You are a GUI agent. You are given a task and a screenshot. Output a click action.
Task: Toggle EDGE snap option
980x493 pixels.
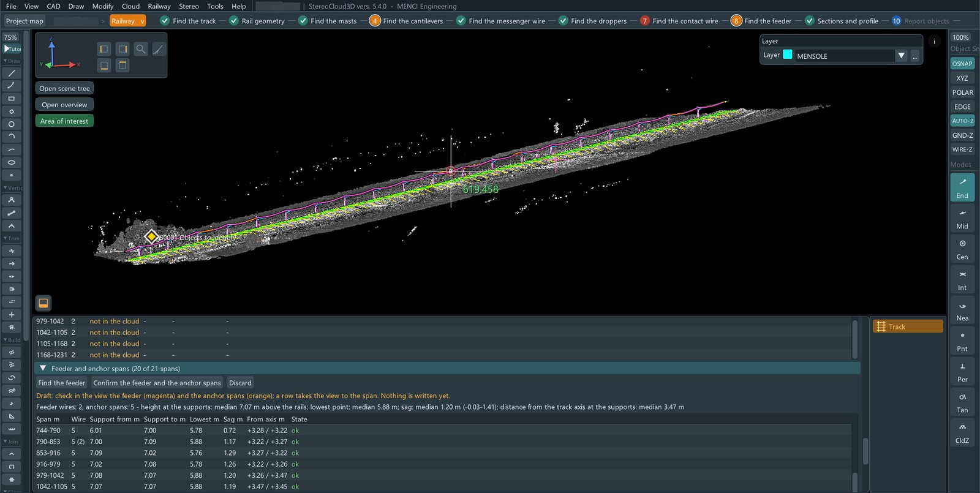(962, 107)
